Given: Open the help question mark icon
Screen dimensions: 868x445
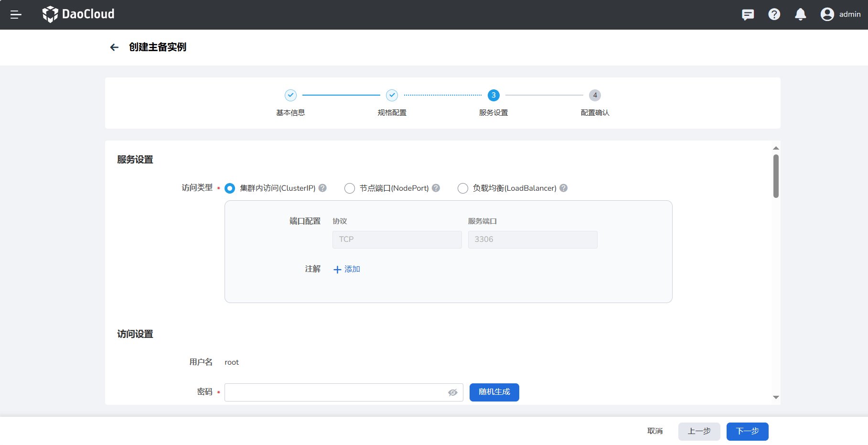Looking at the screenshot, I should [774, 15].
